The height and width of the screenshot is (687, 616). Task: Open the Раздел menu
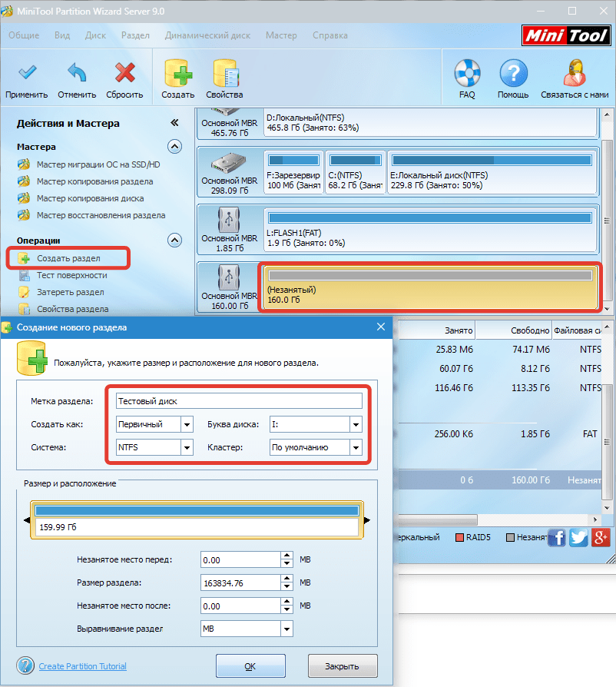click(135, 35)
